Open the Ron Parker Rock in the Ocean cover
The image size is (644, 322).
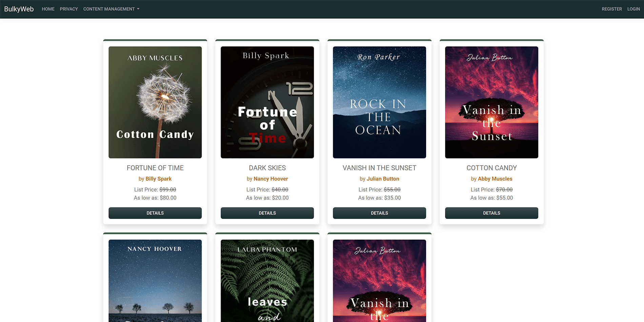coord(380,102)
